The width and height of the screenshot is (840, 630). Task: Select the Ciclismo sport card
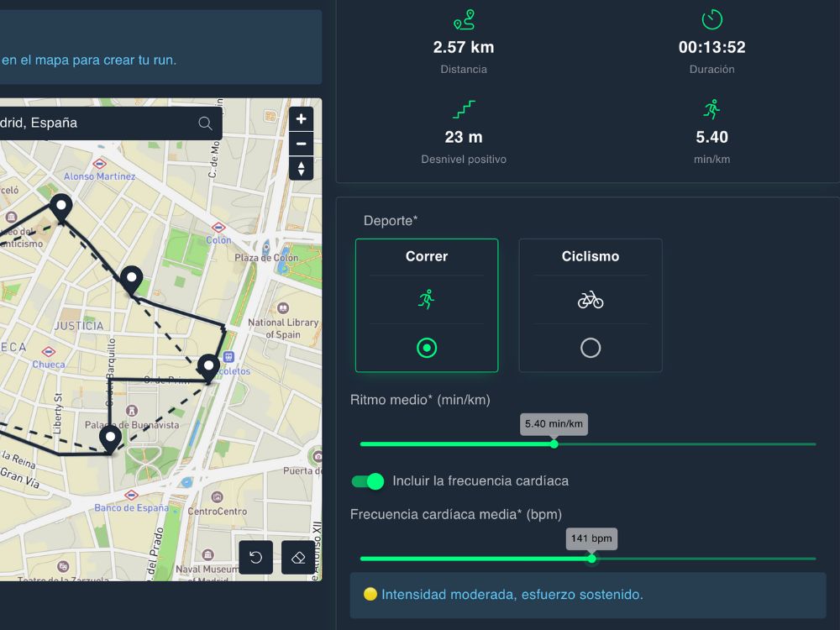click(591, 305)
